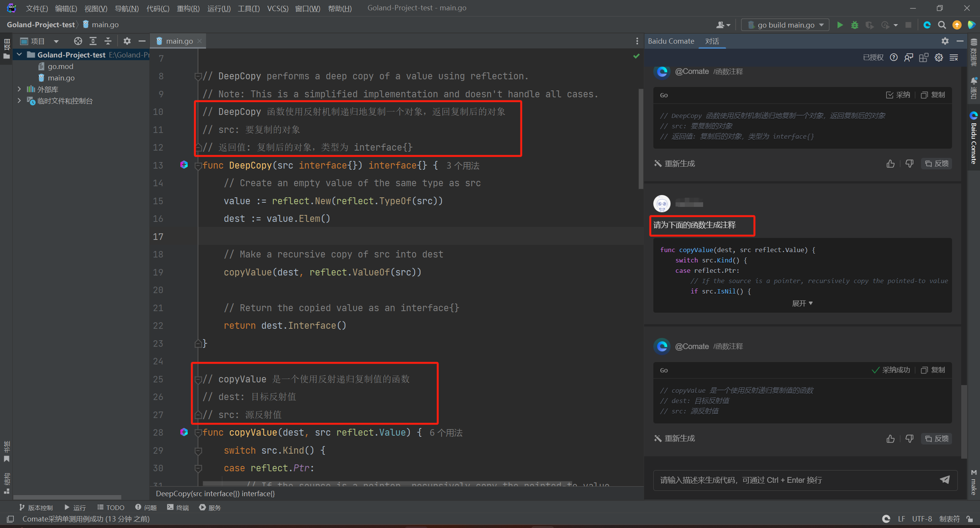Hide the Baidu Comate panel
The width and height of the screenshot is (980, 528).
point(960,41)
